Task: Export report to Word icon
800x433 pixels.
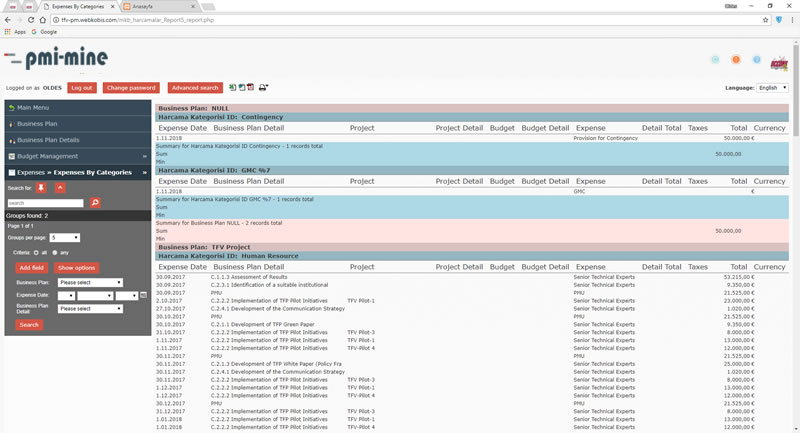Action: [241, 88]
